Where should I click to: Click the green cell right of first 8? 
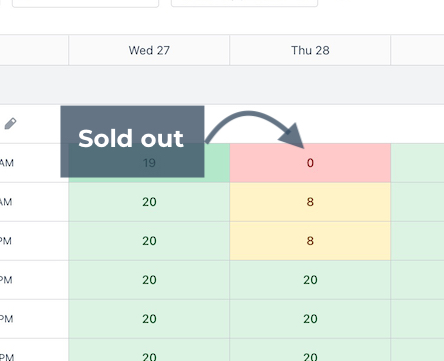pyautogui.click(x=417, y=202)
